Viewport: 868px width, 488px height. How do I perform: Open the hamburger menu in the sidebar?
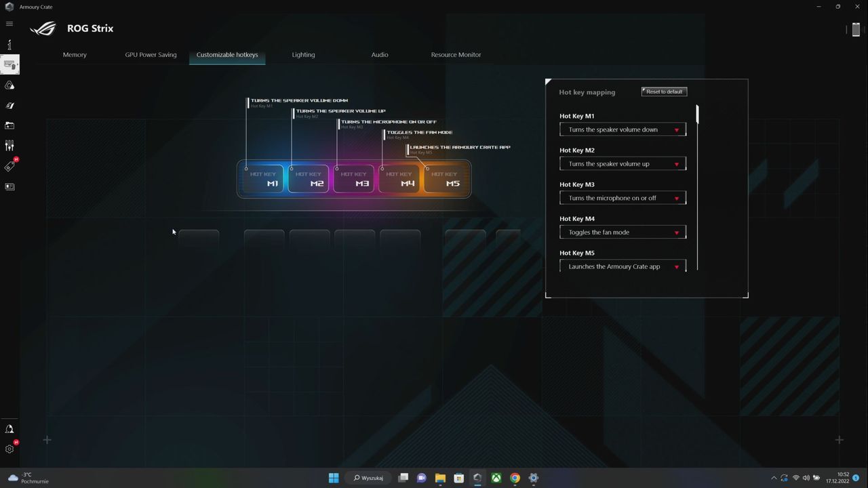click(9, 24)
